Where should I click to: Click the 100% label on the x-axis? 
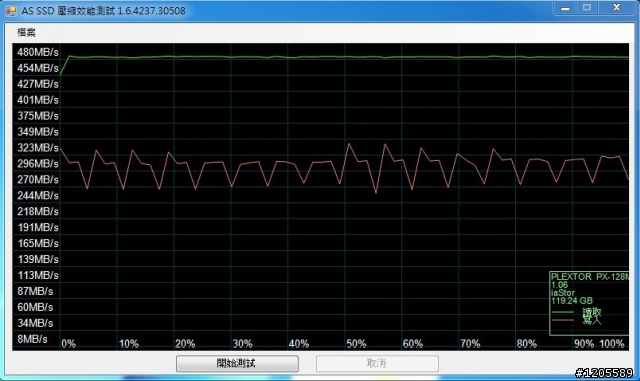612,344
